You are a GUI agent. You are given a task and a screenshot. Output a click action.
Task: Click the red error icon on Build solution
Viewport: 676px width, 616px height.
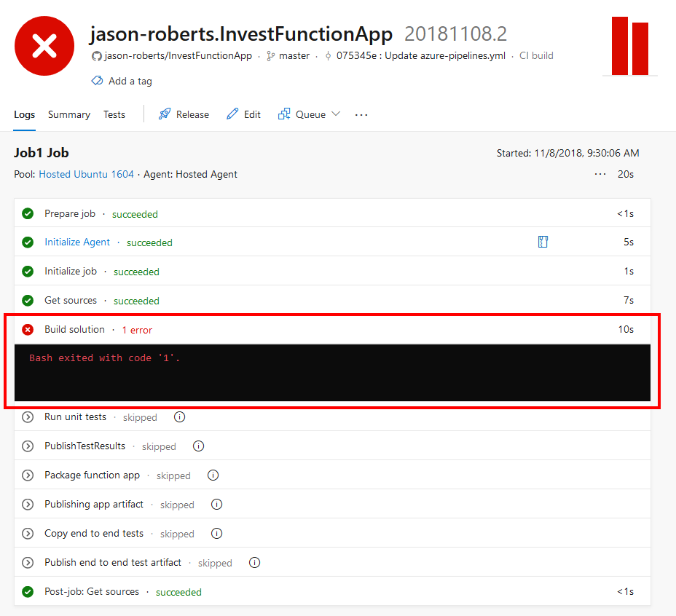27,329
